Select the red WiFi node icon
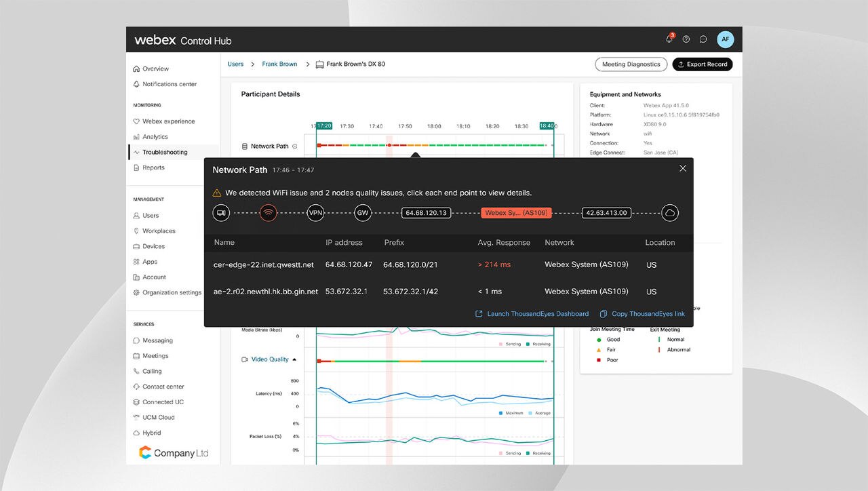 click(269, 213)
